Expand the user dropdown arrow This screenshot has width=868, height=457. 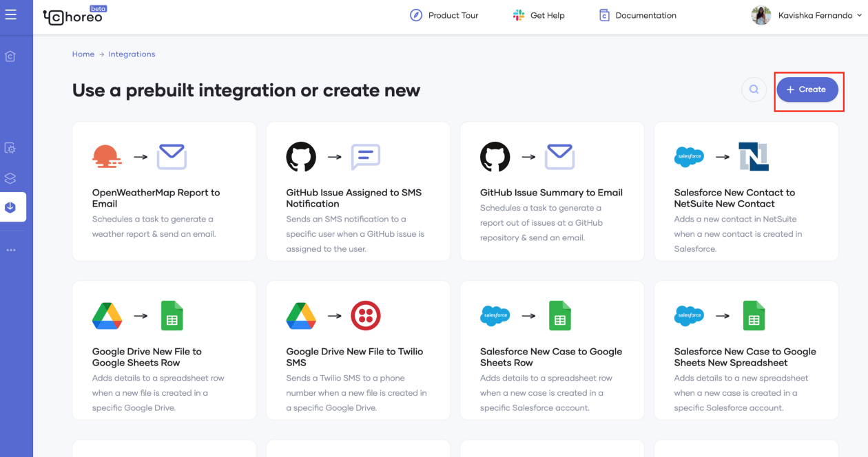860,15
